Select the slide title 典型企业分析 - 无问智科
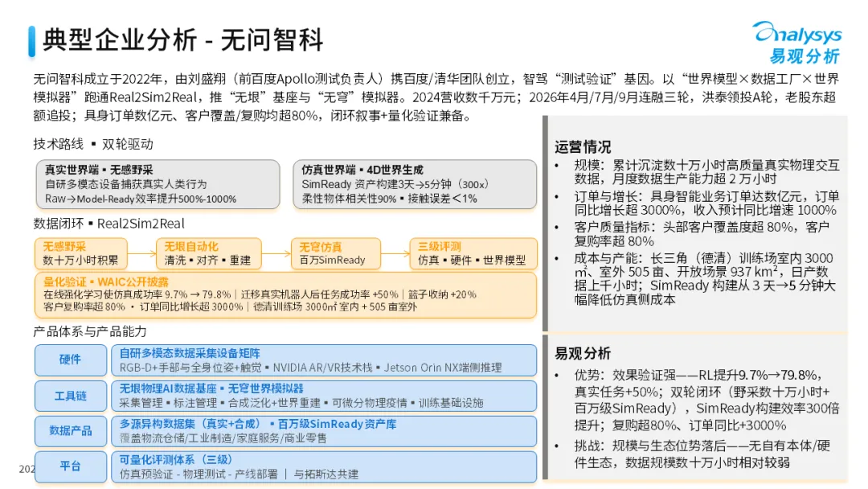868x489 pixels. tap(182, 40)
